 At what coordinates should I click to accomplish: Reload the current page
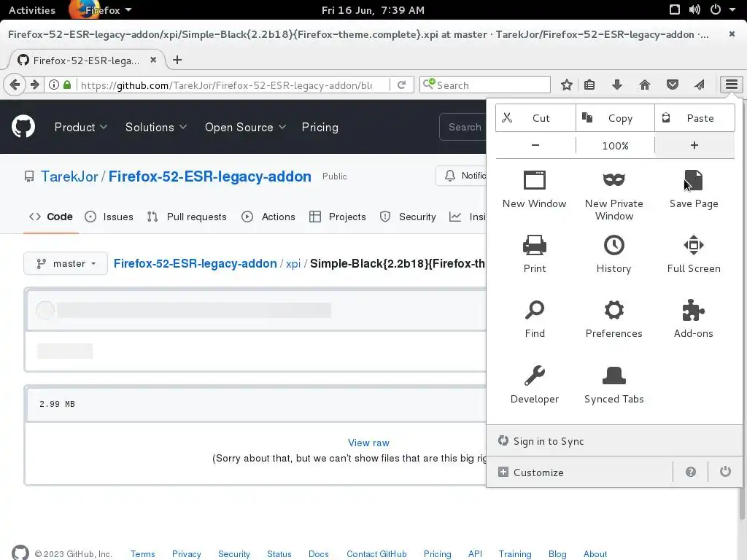tap(402, 85)
